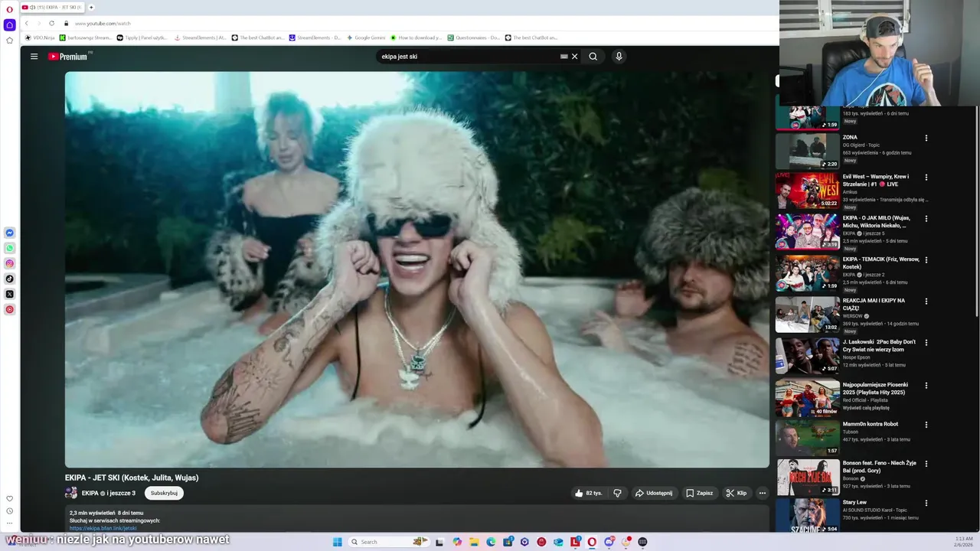
Task: Open the Windows Start menu
Action: [x=337, y=542]
